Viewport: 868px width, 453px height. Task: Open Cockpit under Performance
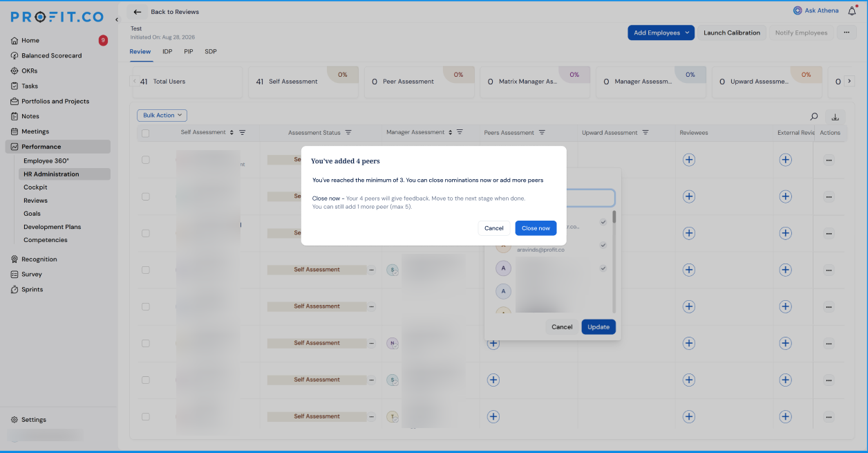click(x=35, y=187)
